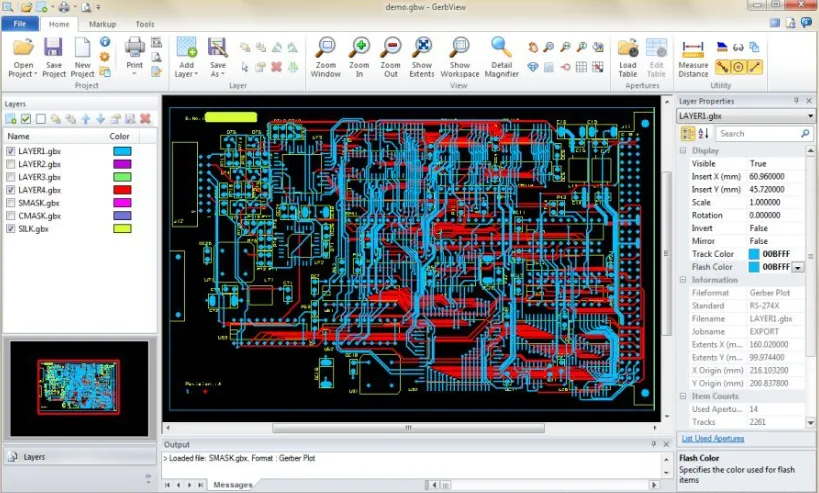
Task: Open the Tools ribbon tab
Action: click(145, 24)
